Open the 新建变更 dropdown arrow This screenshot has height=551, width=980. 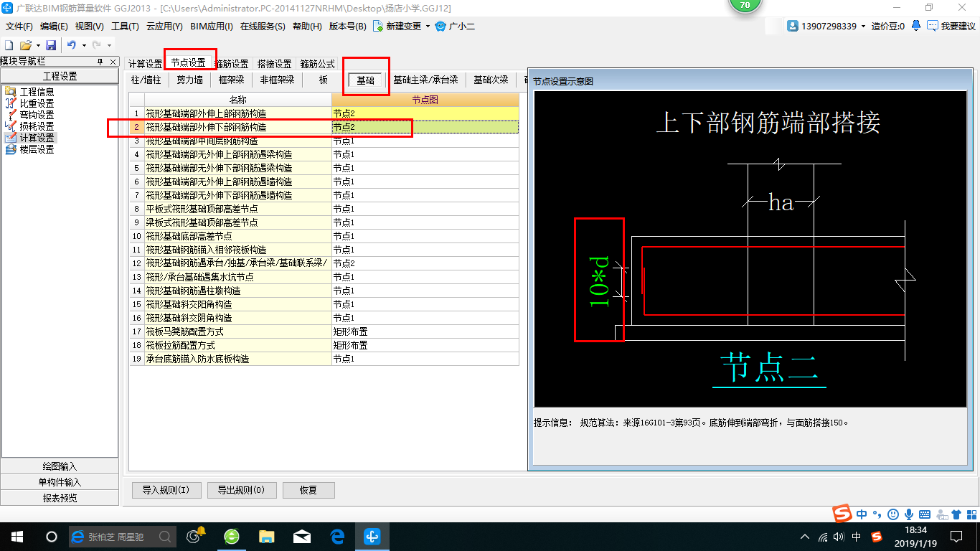pos(428,27)
